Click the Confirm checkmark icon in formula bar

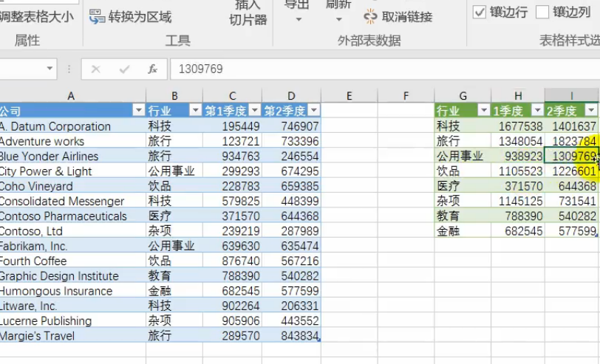(124, 69)
